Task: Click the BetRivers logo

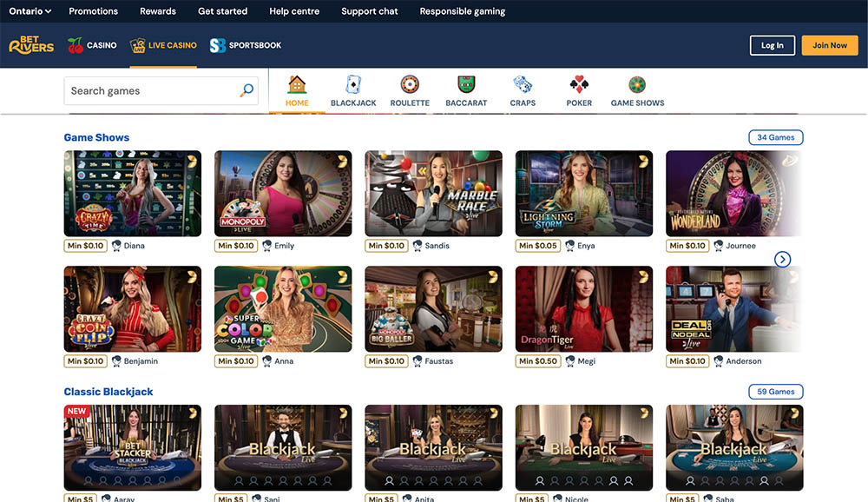Action: (x=31, y=45)
